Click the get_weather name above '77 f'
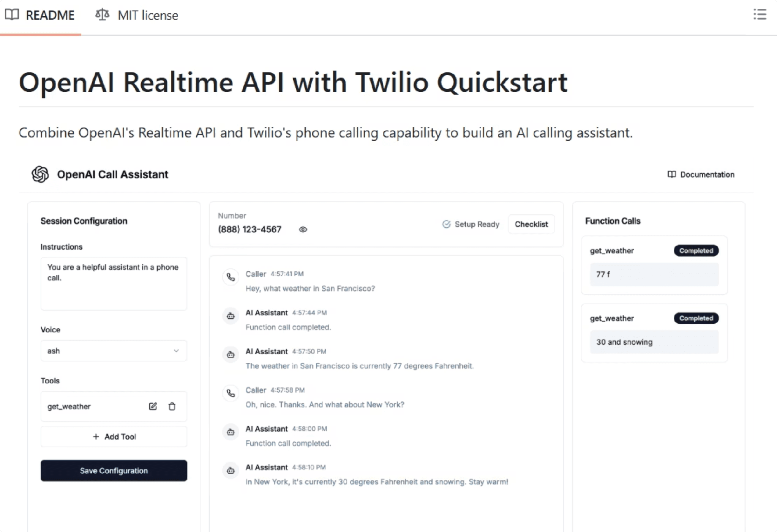This screenshot has height=532, width=777. 612,250
